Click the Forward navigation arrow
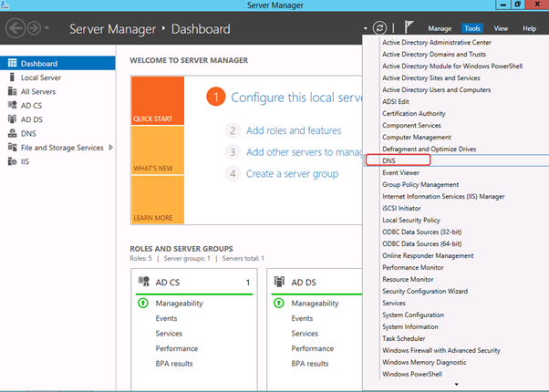549x392 pixels. pyautogui.click(x=34, y=28)
